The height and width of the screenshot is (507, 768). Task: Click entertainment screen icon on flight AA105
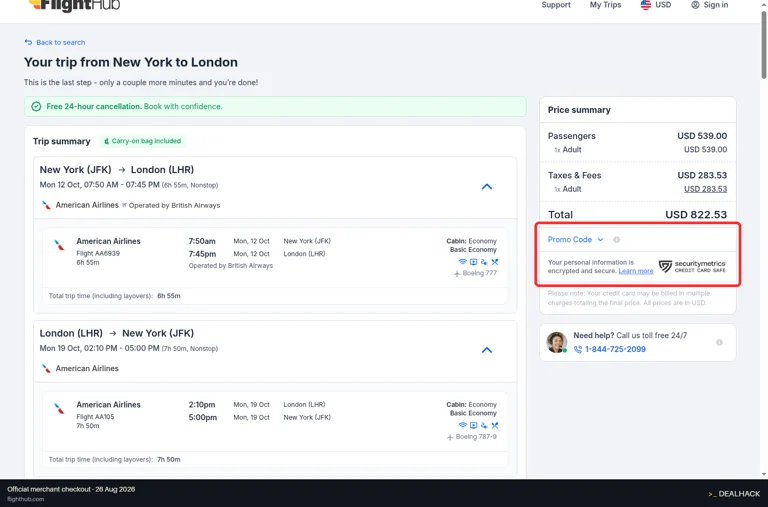click(473, 425)
